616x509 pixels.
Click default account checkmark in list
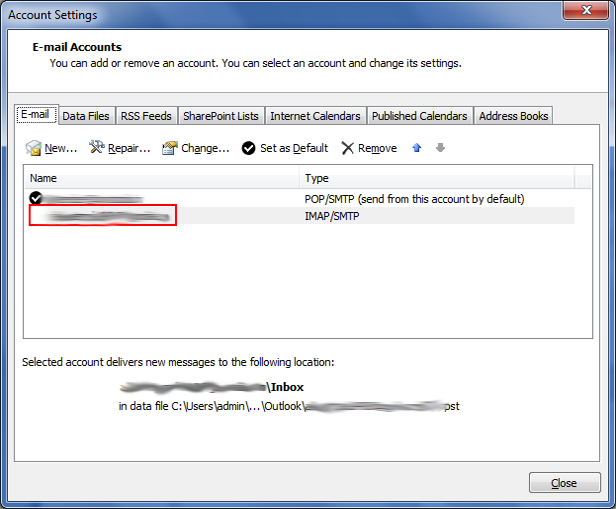coord(37,199)
